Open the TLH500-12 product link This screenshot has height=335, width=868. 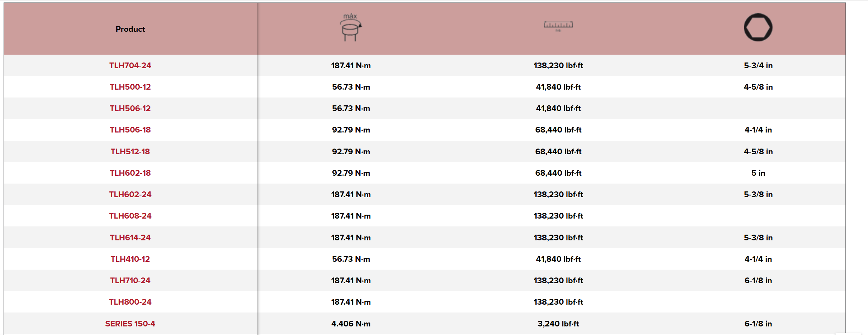tap(130, 87)
